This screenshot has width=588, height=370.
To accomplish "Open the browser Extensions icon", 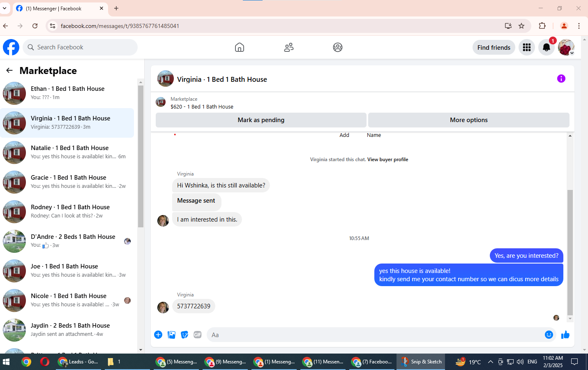I will click(542, 26).
